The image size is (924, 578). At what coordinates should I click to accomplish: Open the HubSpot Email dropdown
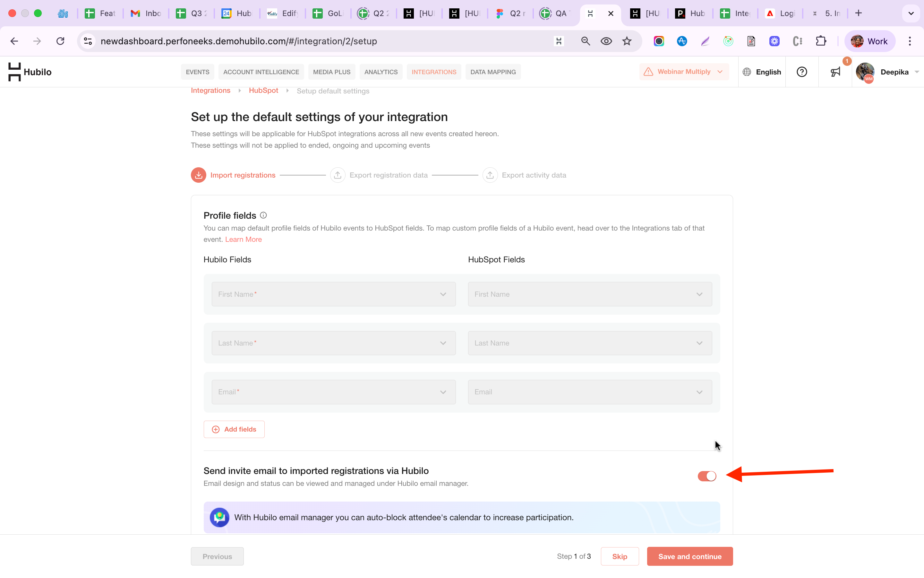pyautogui.click(x=589, y=392)
